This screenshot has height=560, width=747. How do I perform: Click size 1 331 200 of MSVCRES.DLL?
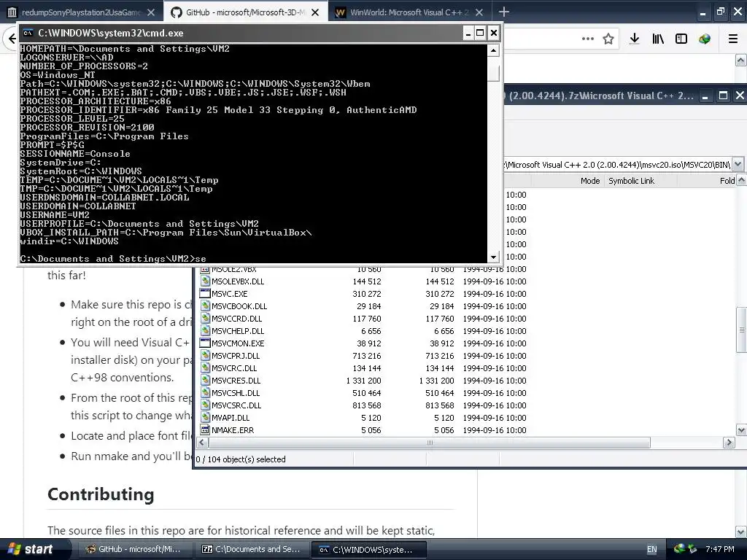[x=364, y=381]
